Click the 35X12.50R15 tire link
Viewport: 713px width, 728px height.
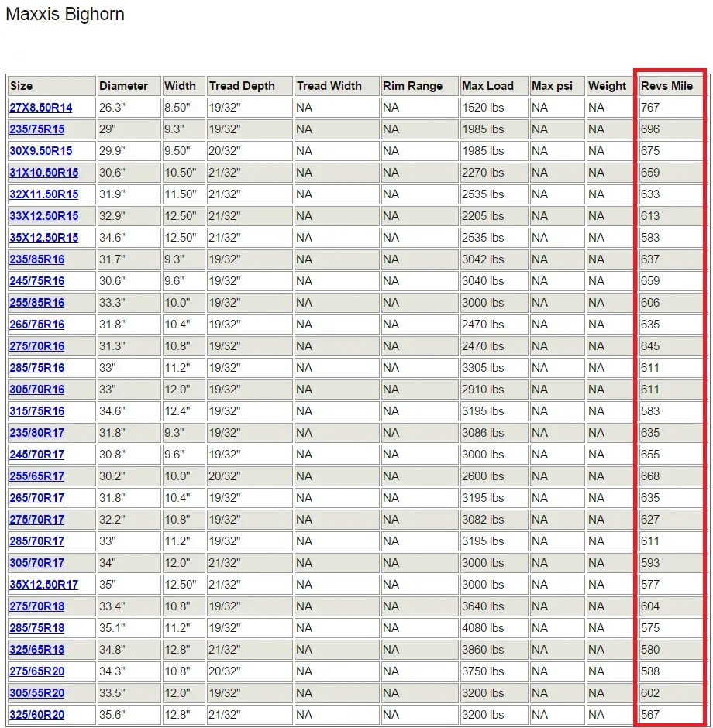[44, 238]
